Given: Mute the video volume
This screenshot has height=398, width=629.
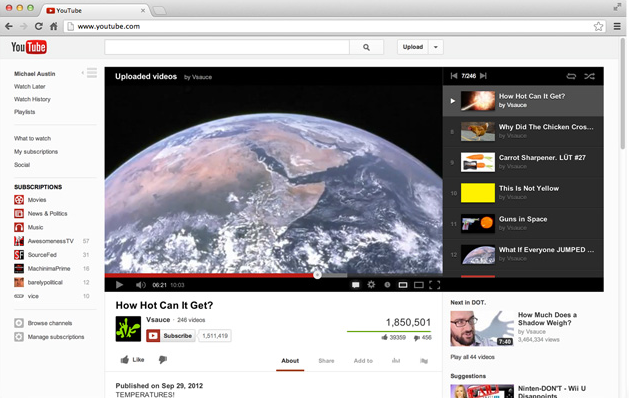Looking at the screenshot, I should (140, 285).
